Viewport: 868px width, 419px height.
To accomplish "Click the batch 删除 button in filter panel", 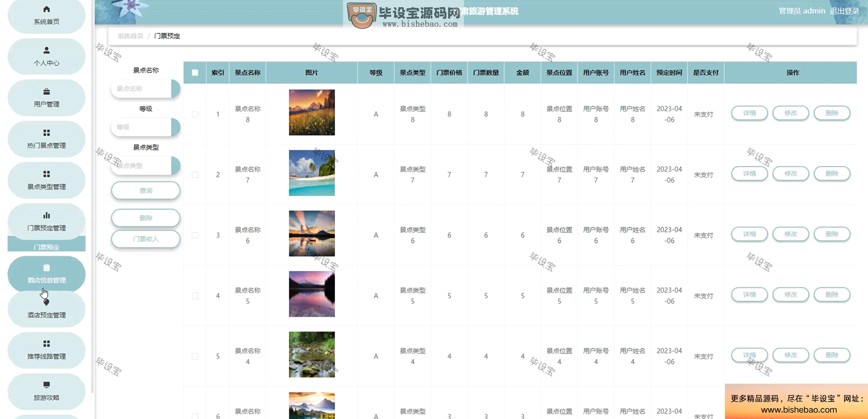I will click(x=146, y=218).
